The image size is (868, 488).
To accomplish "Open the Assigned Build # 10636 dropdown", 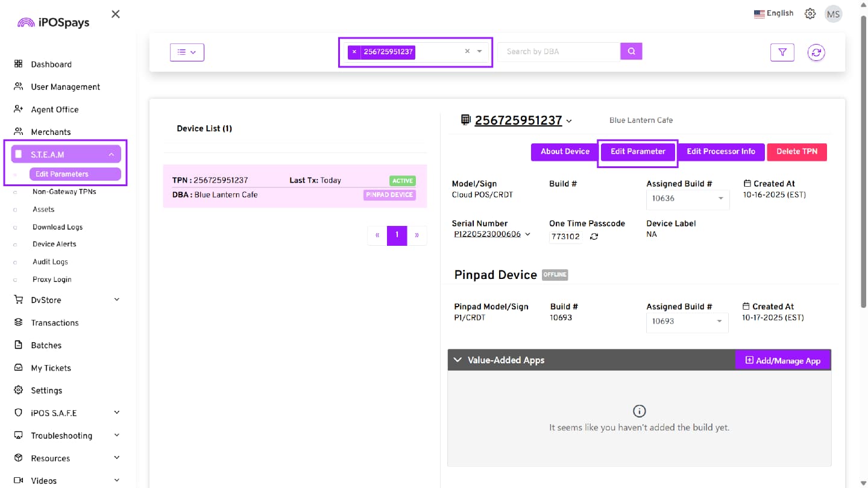I will coord(687,199).
